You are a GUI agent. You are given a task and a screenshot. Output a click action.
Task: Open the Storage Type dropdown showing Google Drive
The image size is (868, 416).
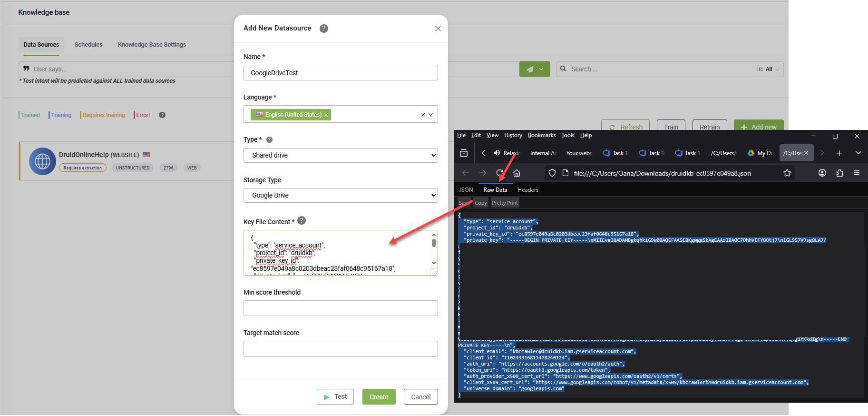[341, 196]
